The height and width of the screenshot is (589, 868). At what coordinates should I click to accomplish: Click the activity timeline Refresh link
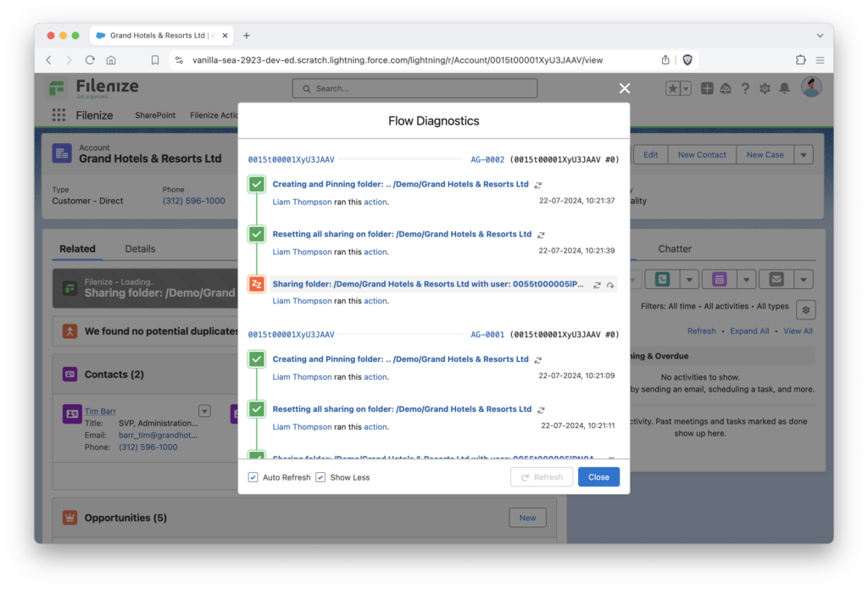click(701, 331)
